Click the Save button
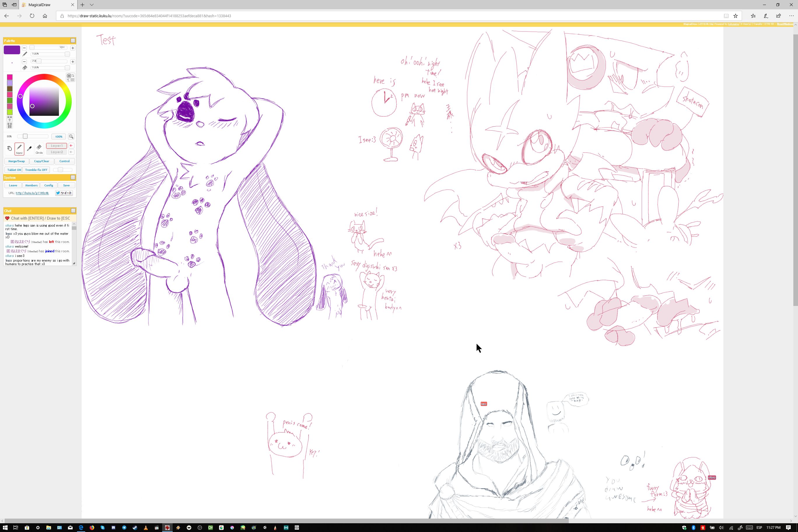The height and width of the screenshot is (532, 798). click(66, 185)
